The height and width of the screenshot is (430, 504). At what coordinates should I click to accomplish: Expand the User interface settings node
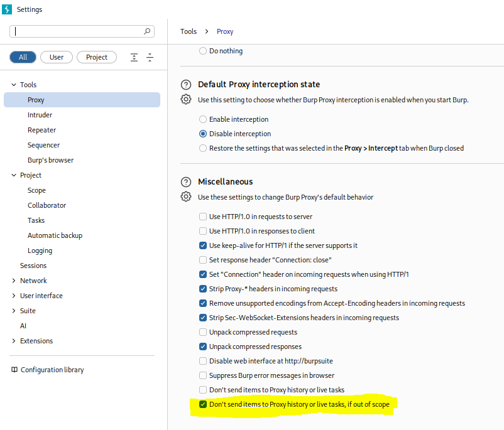tap(14, 296)
